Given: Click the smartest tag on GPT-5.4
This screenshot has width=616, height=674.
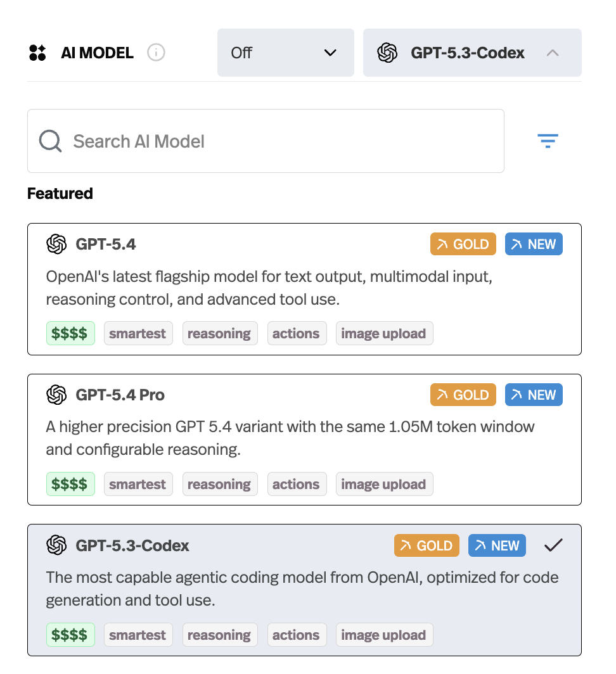Looking at the screenshot, I should point(138,333).
